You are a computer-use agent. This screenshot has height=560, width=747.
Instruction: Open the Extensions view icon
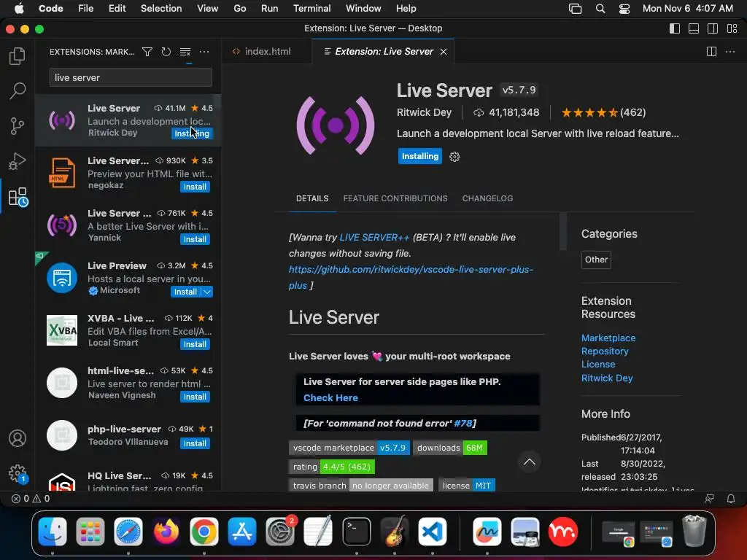[18, 197]
